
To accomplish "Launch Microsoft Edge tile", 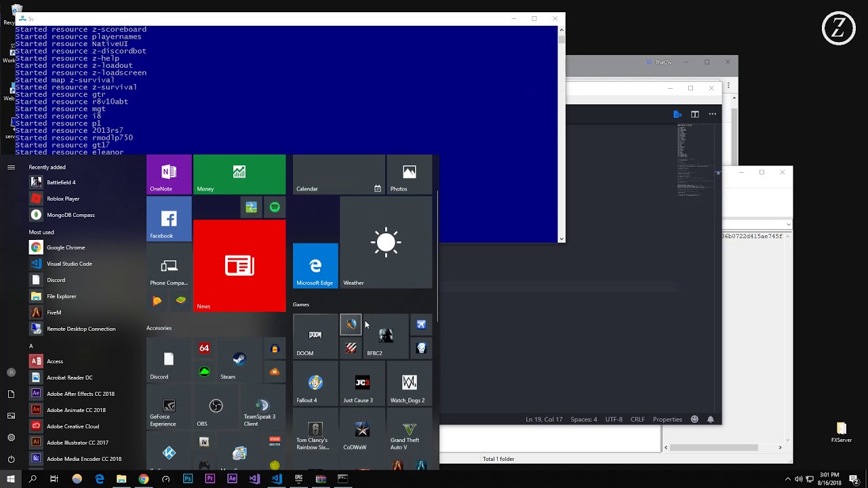I will coord(315,266).
